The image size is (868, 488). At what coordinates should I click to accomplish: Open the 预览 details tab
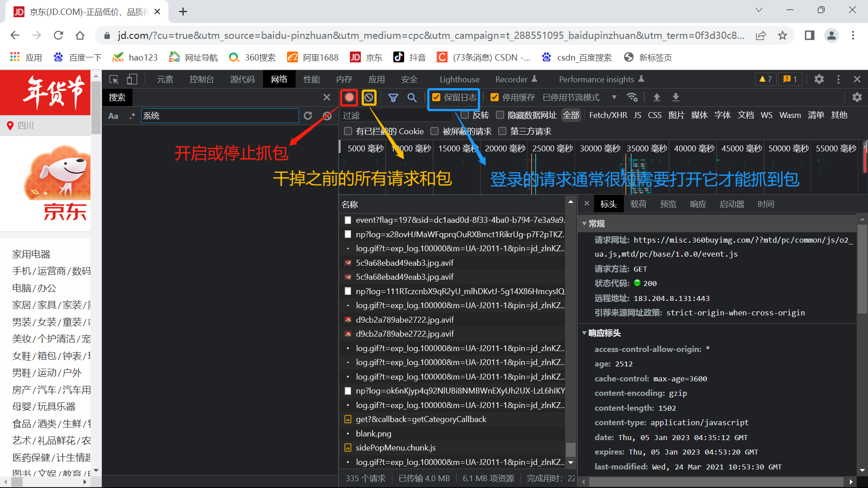(x=668, y=204)
